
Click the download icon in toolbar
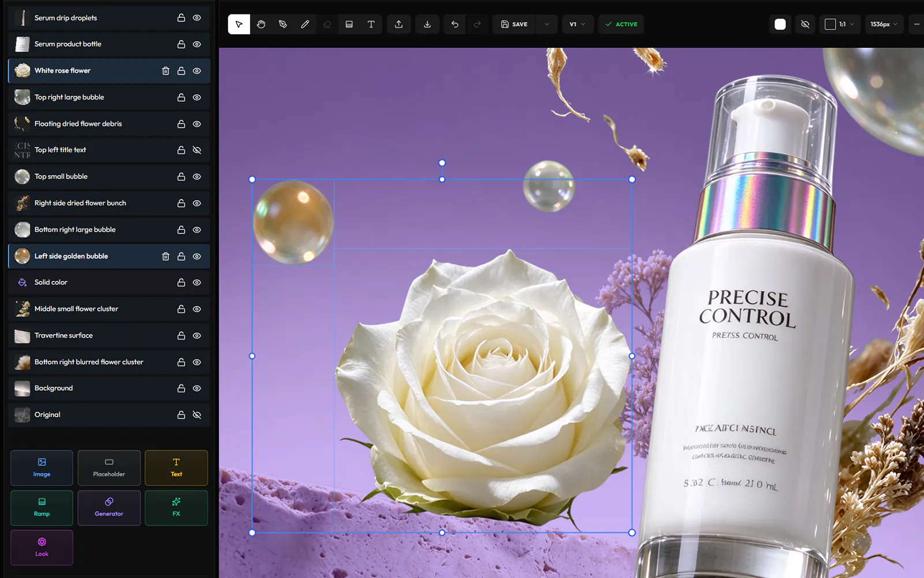pyautogui.click(x=427, y=24)
